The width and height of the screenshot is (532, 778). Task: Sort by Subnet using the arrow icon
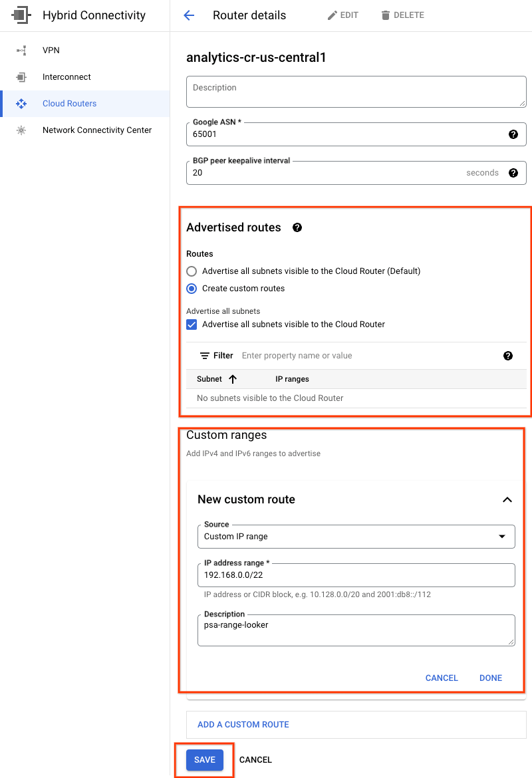pyautogui.click(x=233, y=379)
